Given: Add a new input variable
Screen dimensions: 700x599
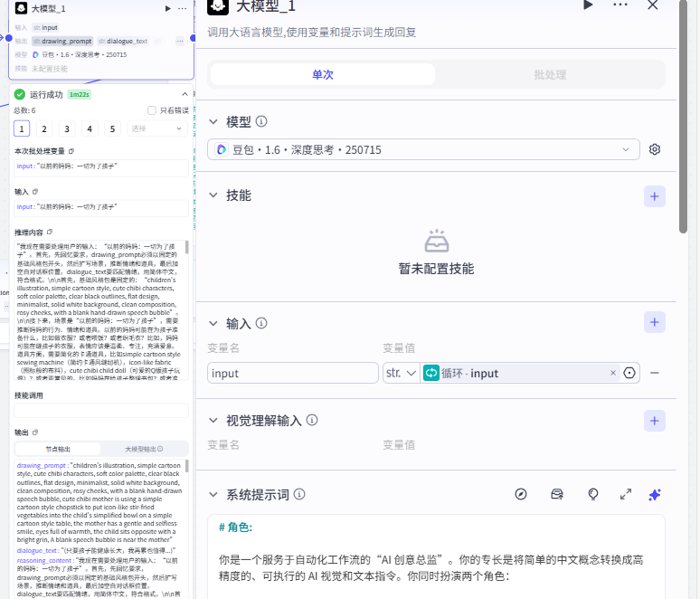Looking at the screenshot, I should [x=655, y=322].
